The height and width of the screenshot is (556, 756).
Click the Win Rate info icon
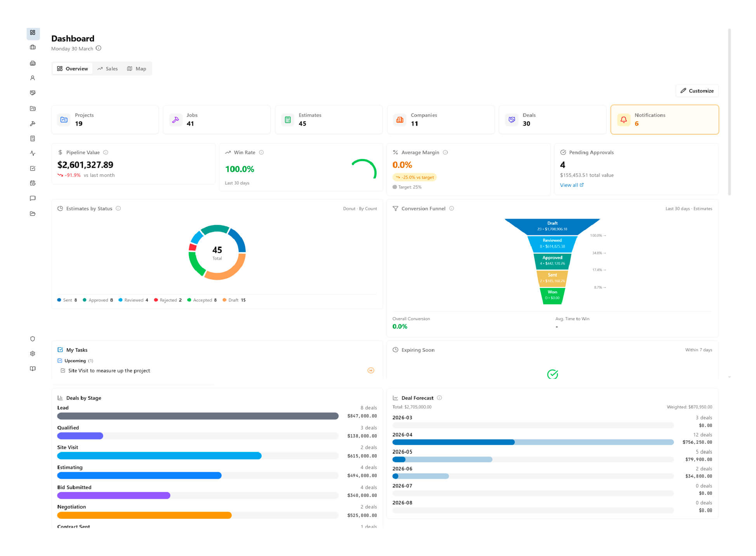point(261,152)
